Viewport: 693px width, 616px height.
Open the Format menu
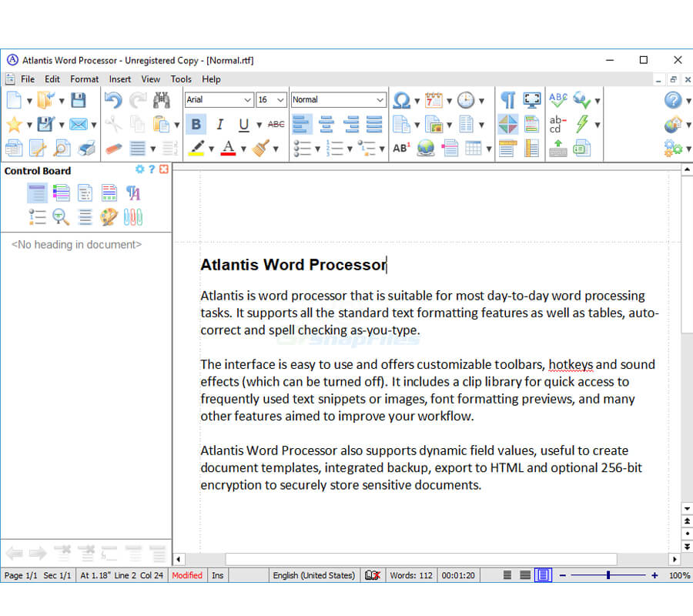coord(84,79)
